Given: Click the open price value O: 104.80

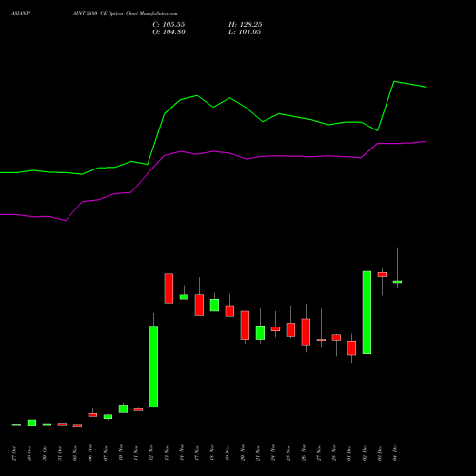Looking at the screenshot, I should tap(169, 32).
